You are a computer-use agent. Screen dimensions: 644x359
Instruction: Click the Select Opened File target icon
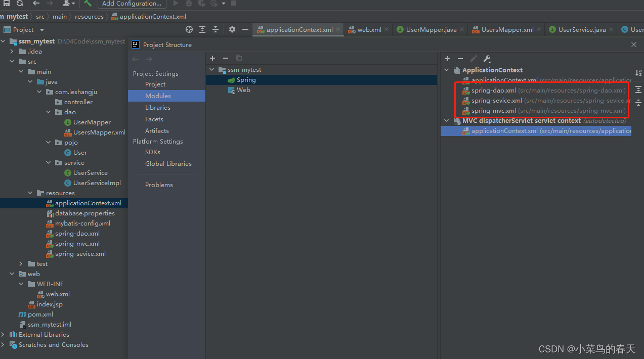[x=189, y=29]
